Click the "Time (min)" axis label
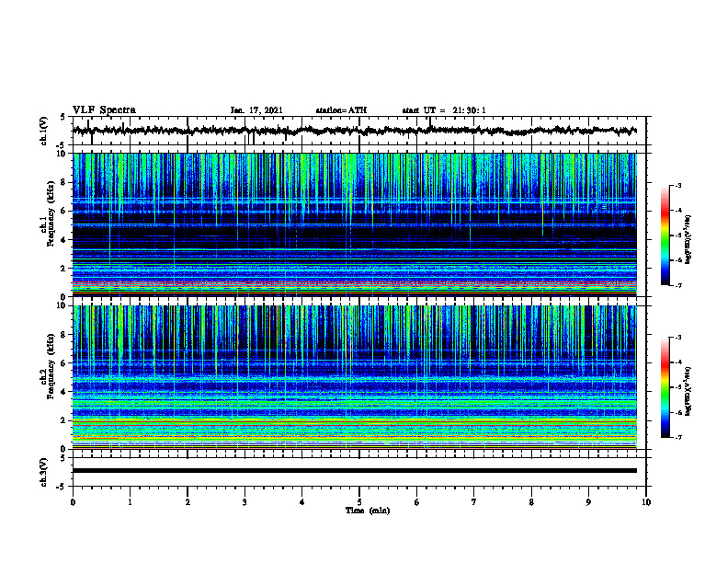 coord(368,511)
